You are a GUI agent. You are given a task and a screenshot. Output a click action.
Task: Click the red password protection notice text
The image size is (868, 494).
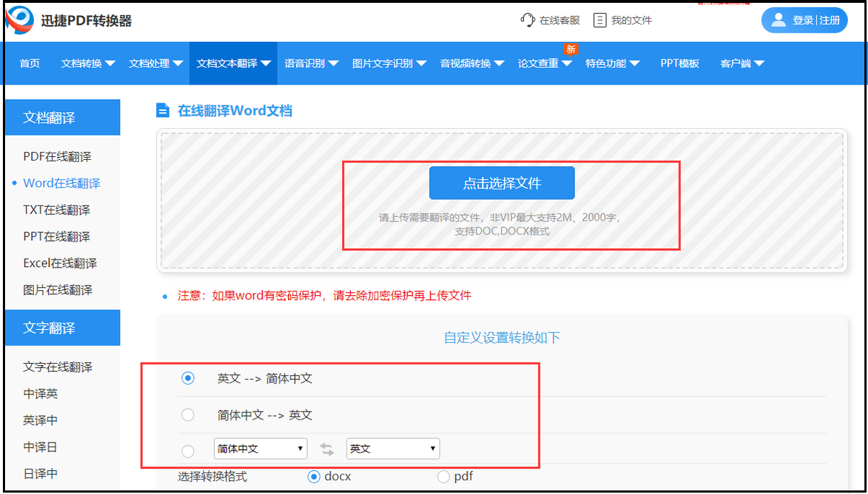click(x=325, y=296)
